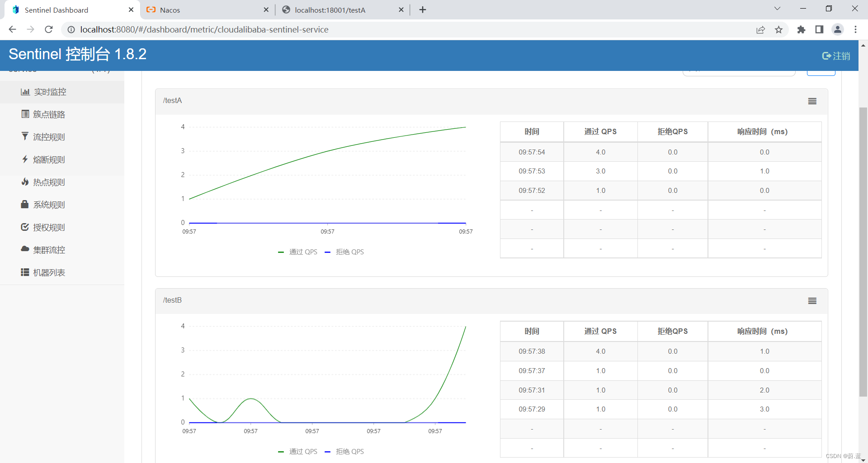The image size is (868, 463).
Task: Click the 热点规则 flame icon
Action: coord(25,182)
